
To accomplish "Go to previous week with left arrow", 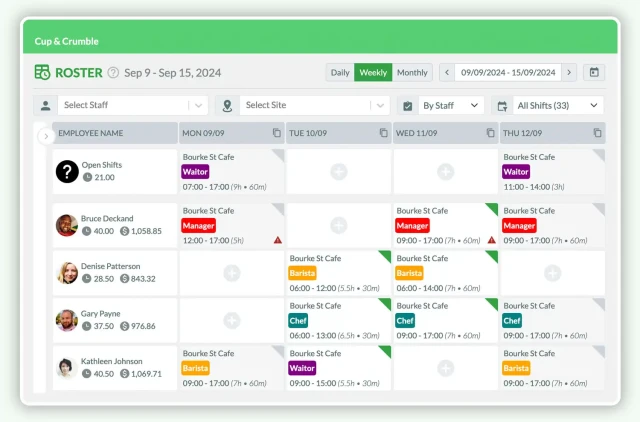I will click(447, 73).
